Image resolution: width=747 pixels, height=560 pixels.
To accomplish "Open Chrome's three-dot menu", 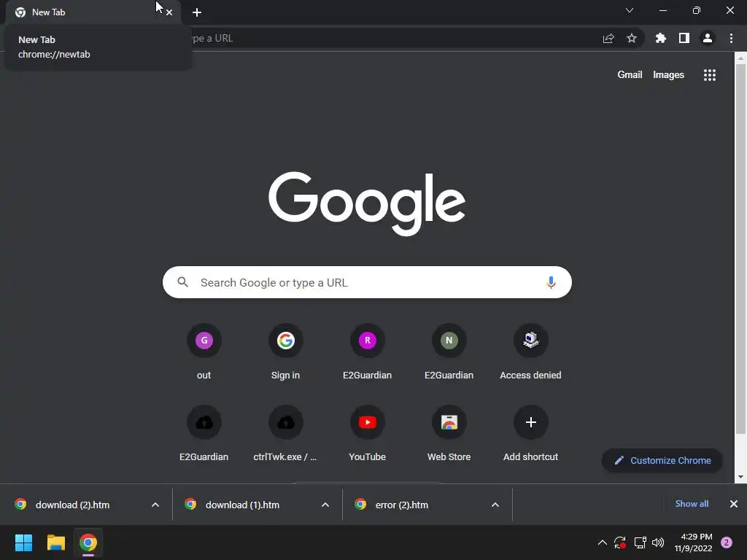I will coord(731,38).
